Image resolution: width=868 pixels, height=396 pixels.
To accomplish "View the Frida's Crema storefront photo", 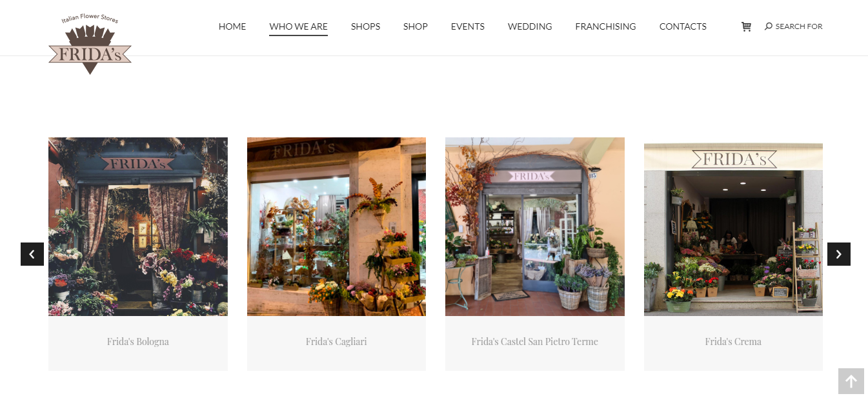I will [733, 226].
